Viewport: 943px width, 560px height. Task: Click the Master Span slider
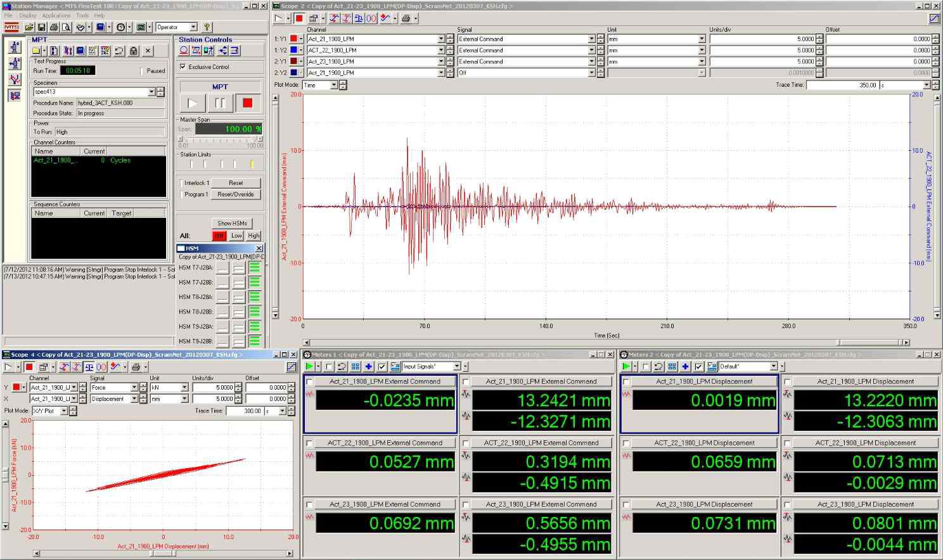point(221,139)
